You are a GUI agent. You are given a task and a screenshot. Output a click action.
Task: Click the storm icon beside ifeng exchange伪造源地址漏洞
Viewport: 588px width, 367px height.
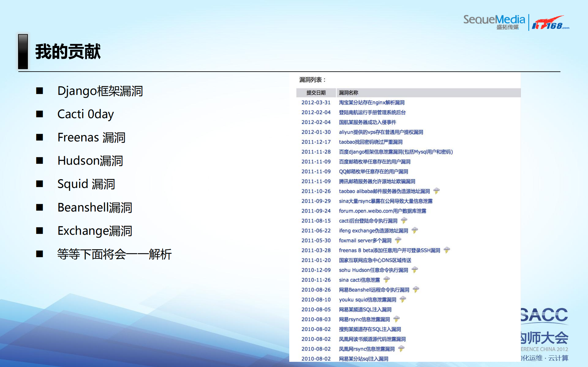(415, 230)
